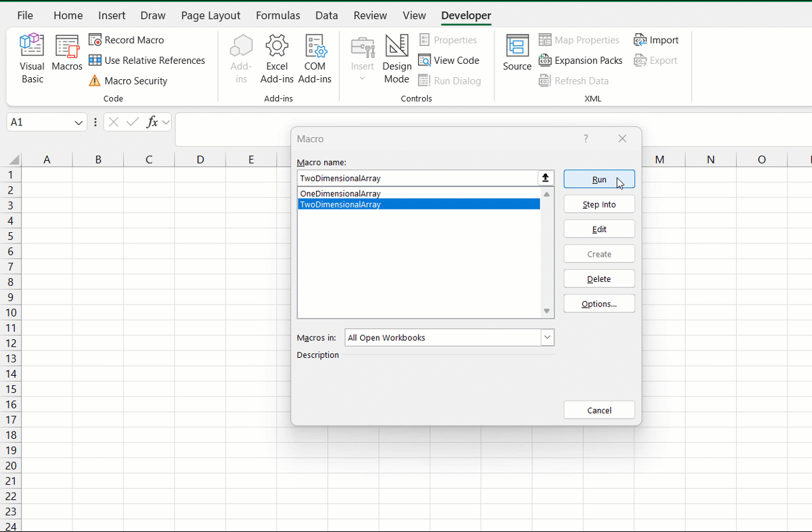Select column N header
Screen dimensions: 812x532
[711, 160]
